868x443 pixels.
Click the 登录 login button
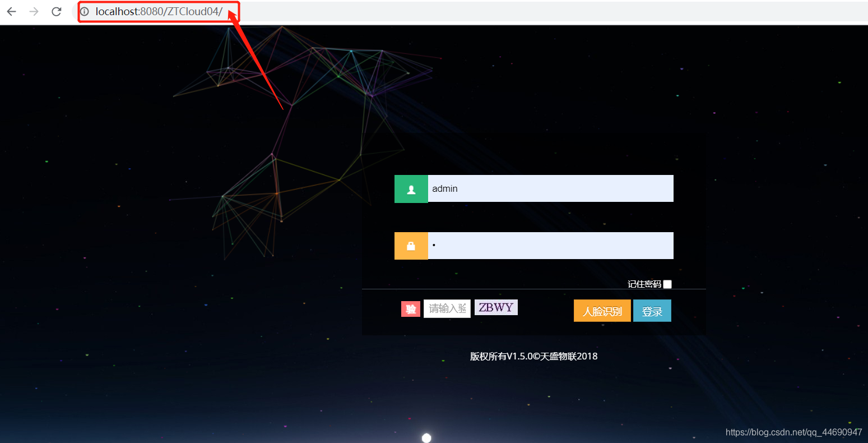click(x=652, y=311)
